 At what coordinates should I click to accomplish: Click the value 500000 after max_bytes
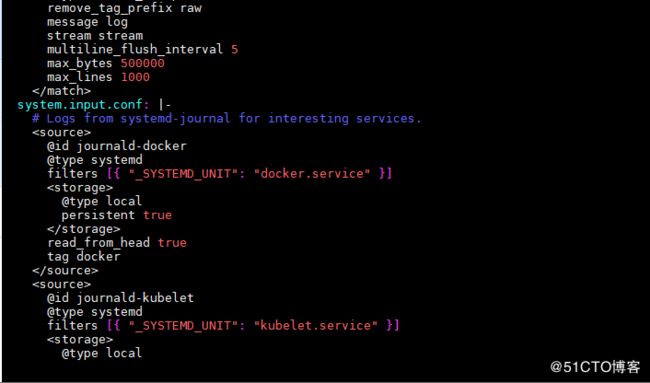[x=143, y=63]
